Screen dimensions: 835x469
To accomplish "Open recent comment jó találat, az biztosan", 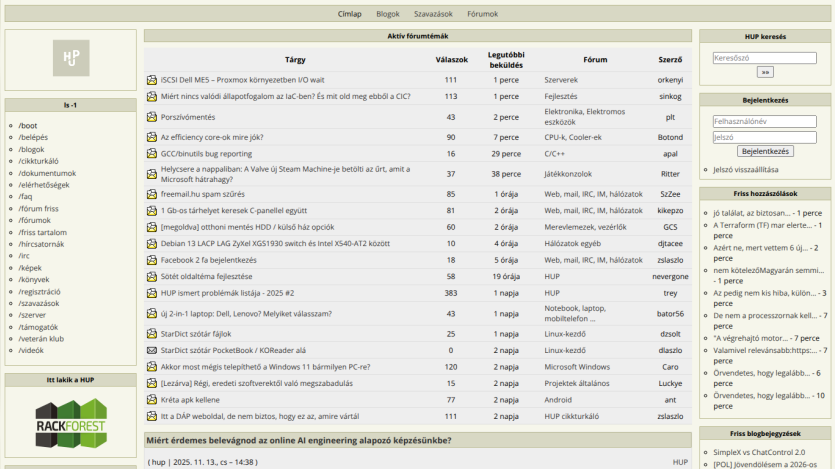I will pyautogui.click(x=752, y=213).
